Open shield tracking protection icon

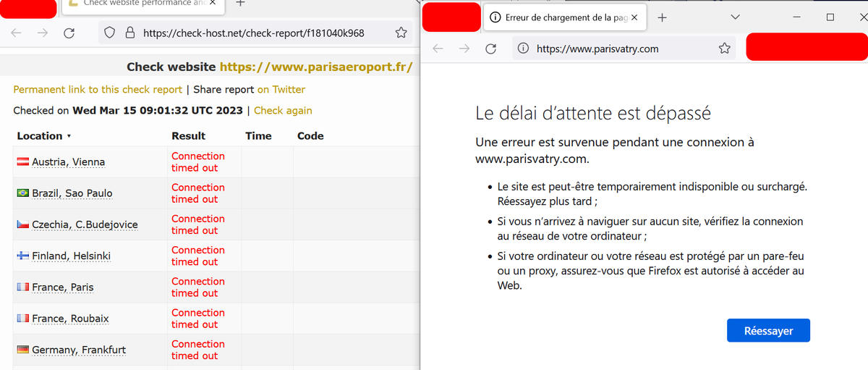click(110, 33)
